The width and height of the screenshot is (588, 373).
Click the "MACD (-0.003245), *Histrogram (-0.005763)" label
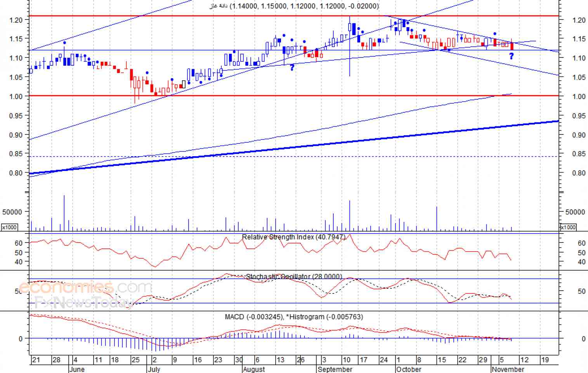pos(294,317)
